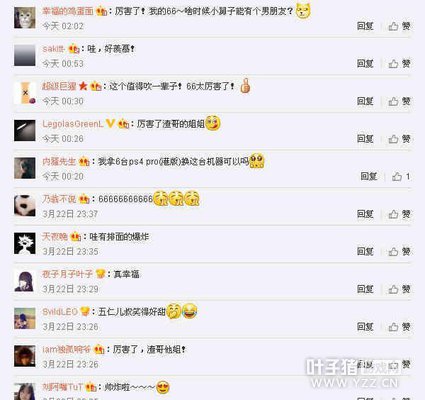This screenshot has width=425, height=400.
Task: Click the verified V badge beside LegolasGreenL
Action: 110,124
